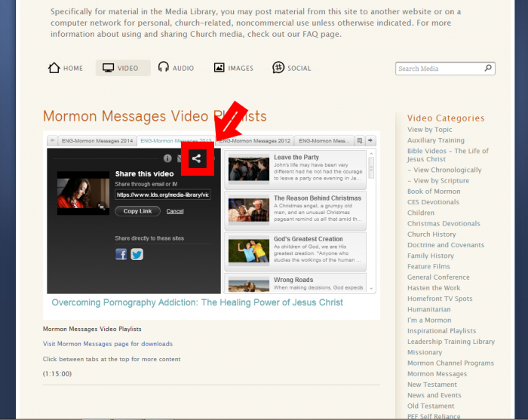This screenshot has height=420, width=528.
Task: Click the search magnifier icon
Action: pos(488,68)
